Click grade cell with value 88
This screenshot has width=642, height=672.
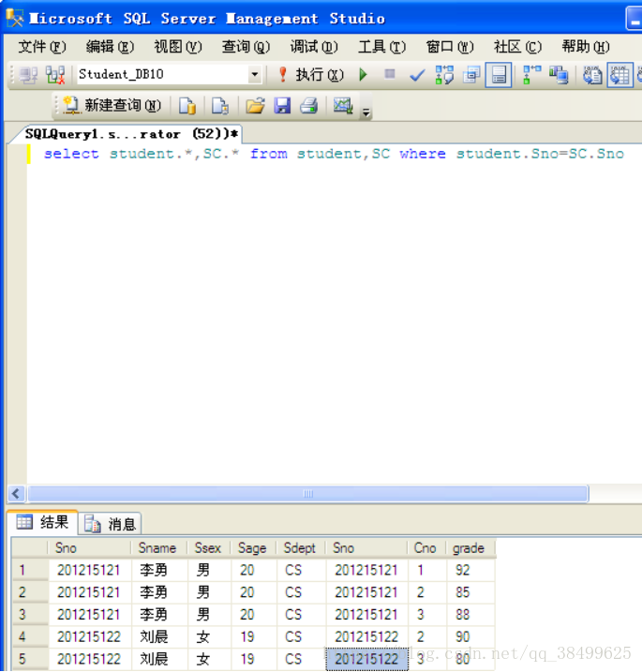tap(470, 615)
